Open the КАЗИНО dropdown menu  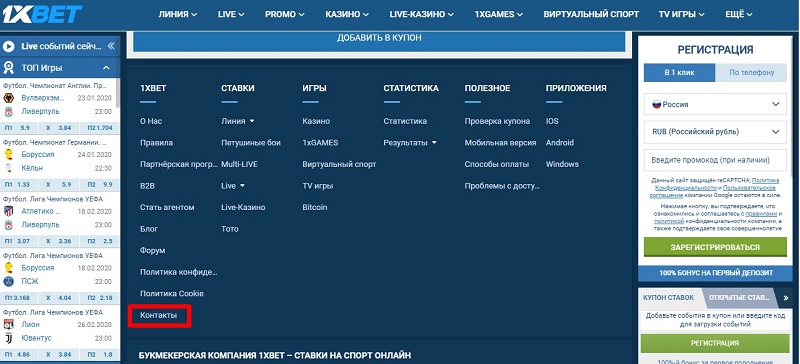coord(347,14)
